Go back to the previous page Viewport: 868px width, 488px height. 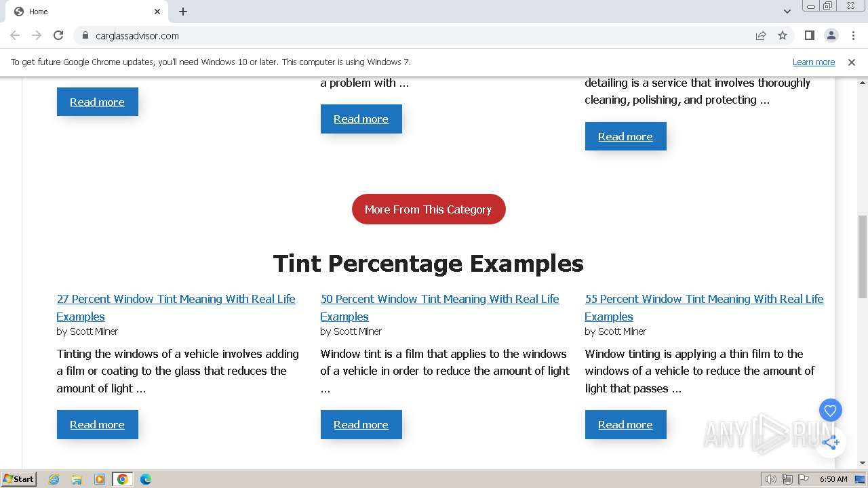[x=15, y=35]
